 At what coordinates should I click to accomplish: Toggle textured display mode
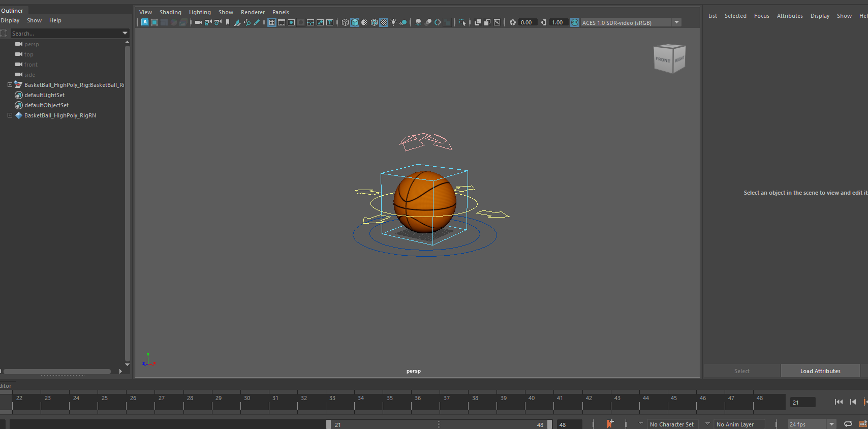click(x=384, y=22)
